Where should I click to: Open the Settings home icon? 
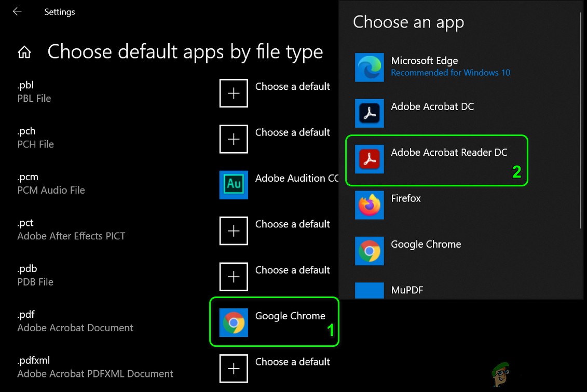pyautogui.click(x=24, y=52)
